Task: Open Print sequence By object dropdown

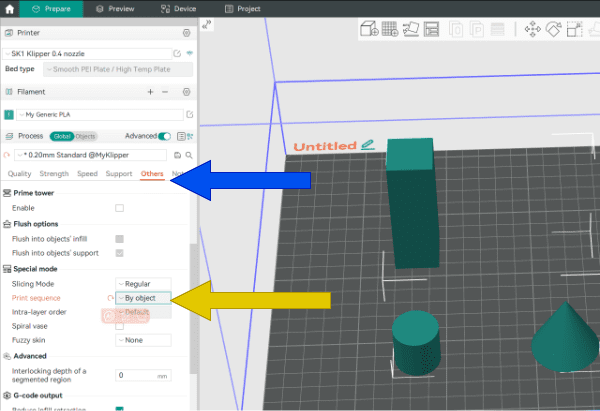Action: click(143, 298)
